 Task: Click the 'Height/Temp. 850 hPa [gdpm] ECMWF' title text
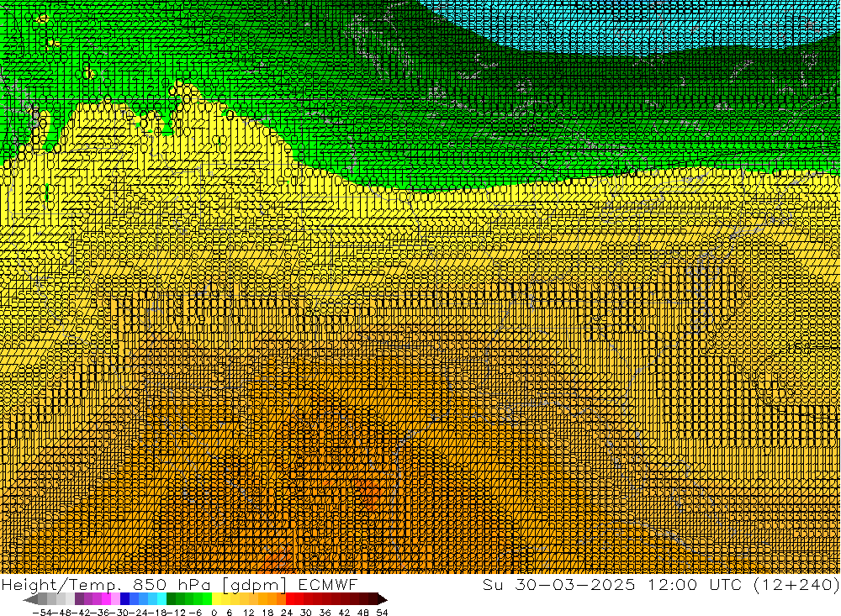[x=179, y=584]
